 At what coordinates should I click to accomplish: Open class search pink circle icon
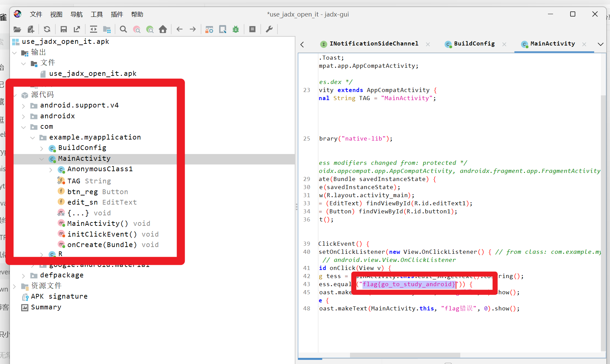click(x=137, y=29)
